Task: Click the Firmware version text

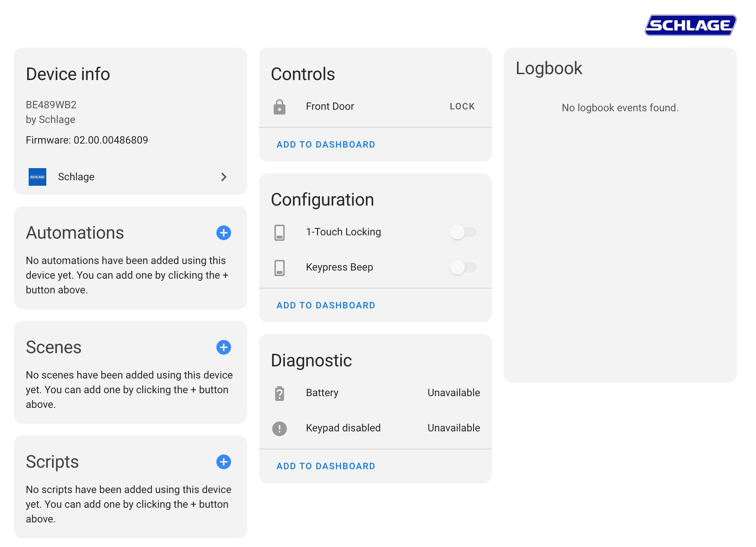Action: pyautogui.click(x=87, y=140)
